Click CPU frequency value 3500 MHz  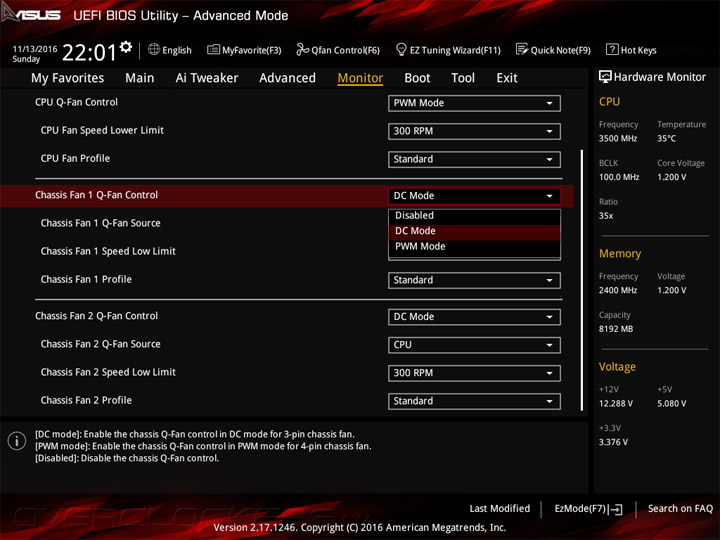(618, 138)
